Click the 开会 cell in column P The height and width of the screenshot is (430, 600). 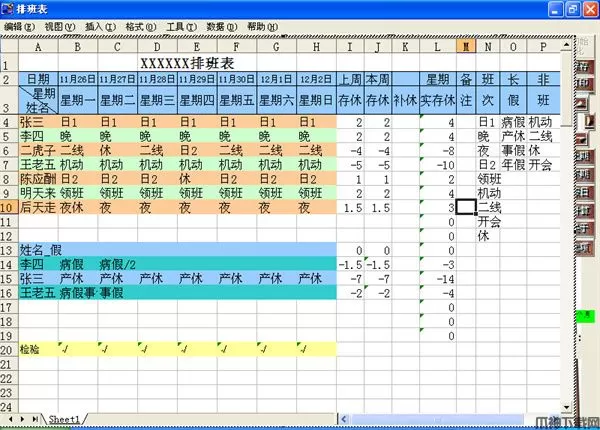pyautogui.click(x=543, y=165)
